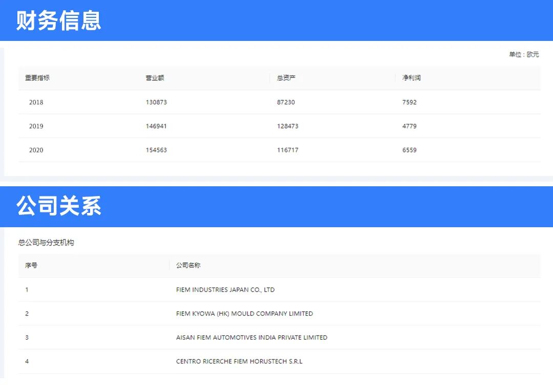553x392 pixels.
Task: Click serial number 3 in company table
Action: 27,338
